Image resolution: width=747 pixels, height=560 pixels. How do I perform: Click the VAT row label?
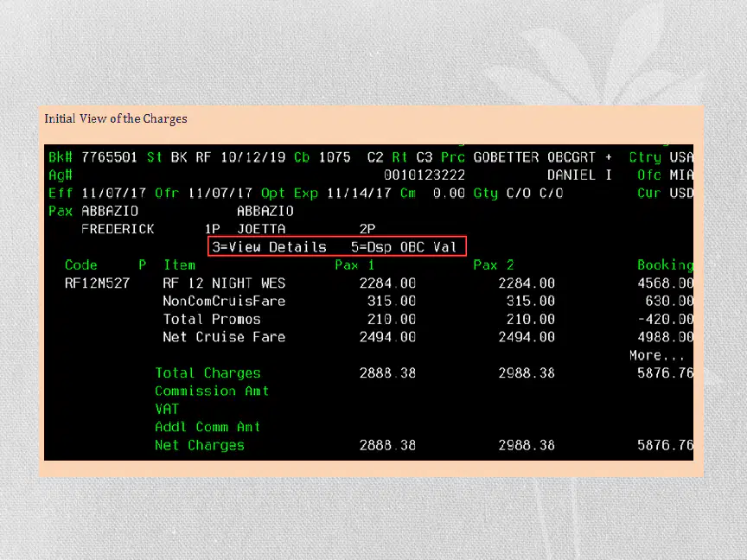167,409
